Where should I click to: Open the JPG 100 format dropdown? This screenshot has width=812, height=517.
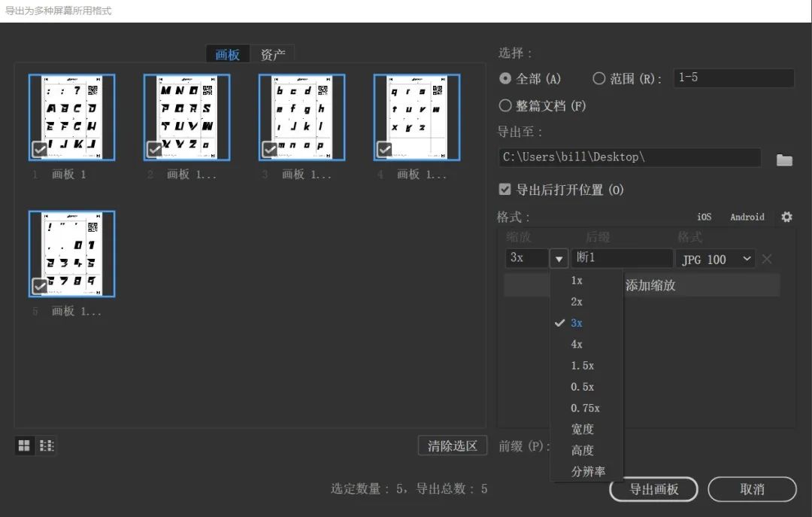715,259
